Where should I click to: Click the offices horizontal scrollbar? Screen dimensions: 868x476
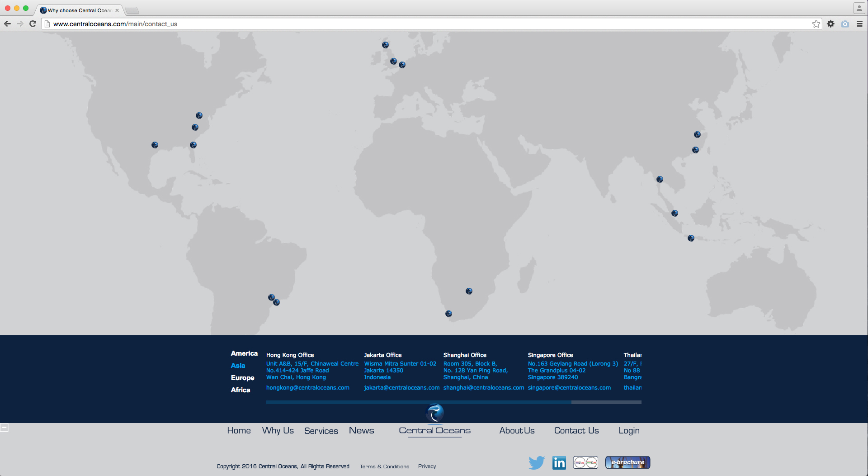pos(418,402)
